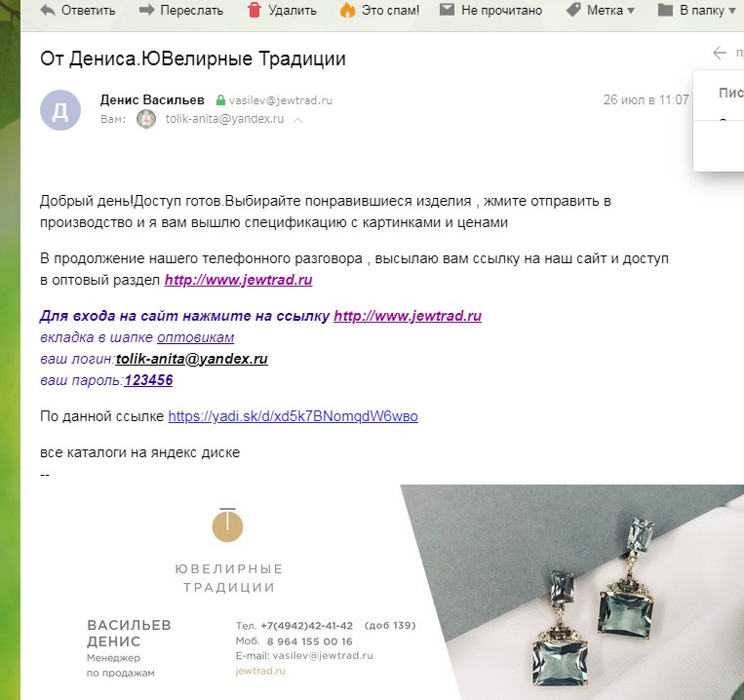
Task: Click the green padlock icon next to the sender address
Action: click(x=220, y=100)
